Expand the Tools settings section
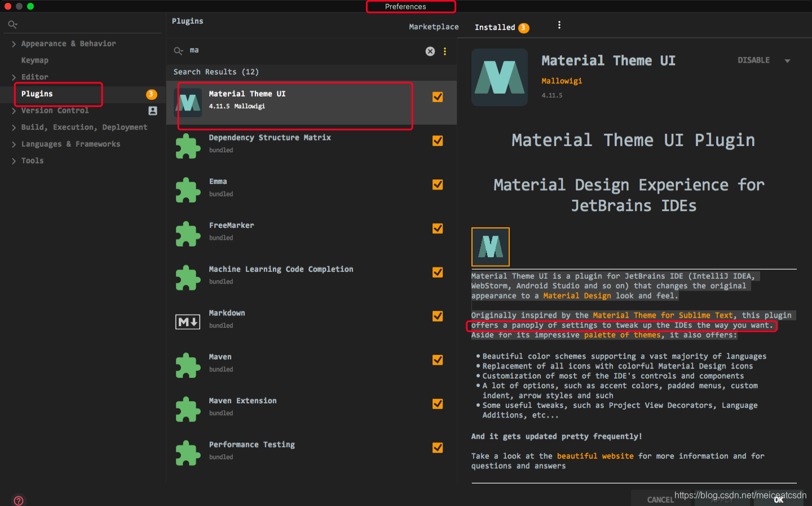812x506 pixels. click(x=14, y=161)
